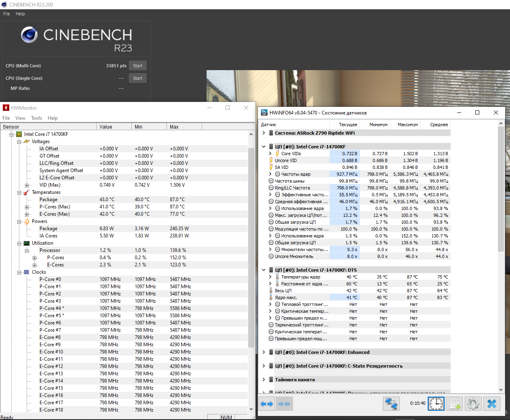The image size is (510, 420).
Task: Open HWiNFO sensor settings gear icon
Action: coord(473,404)
